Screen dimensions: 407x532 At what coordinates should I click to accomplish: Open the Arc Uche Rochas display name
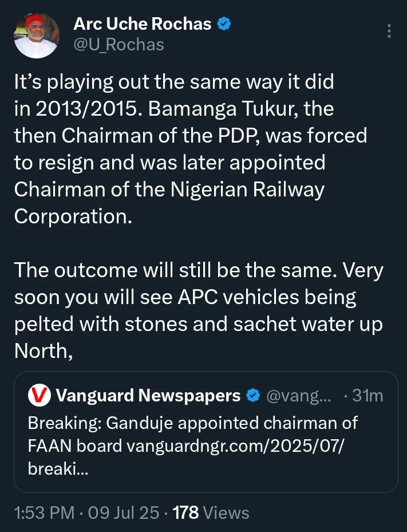[143, 24]
